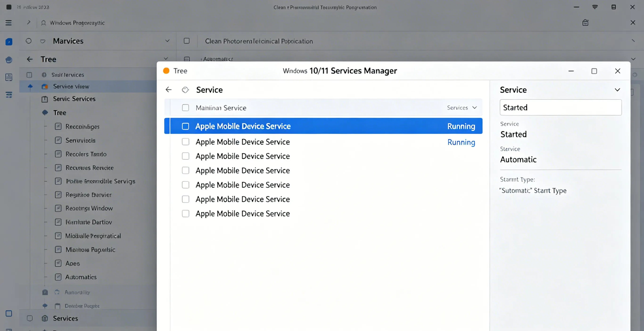Toggle the checkbox beside bottom Services row

coord(29,318)
